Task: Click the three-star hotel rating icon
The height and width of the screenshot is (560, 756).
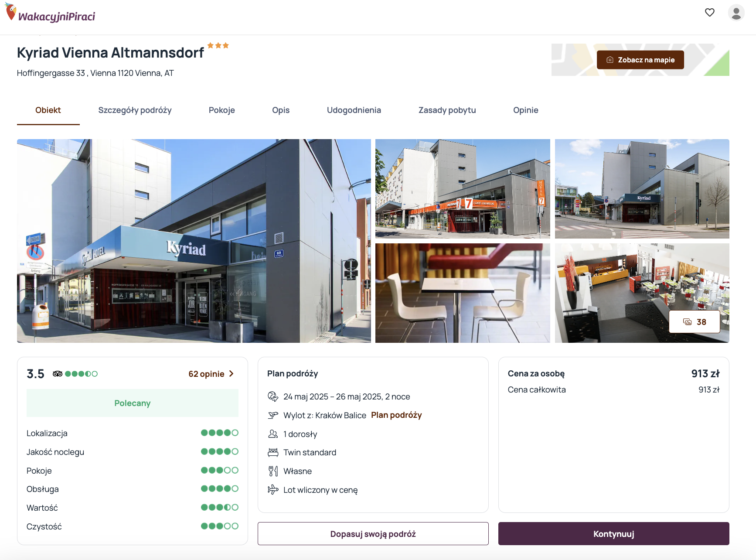Action: click(218, 45)
